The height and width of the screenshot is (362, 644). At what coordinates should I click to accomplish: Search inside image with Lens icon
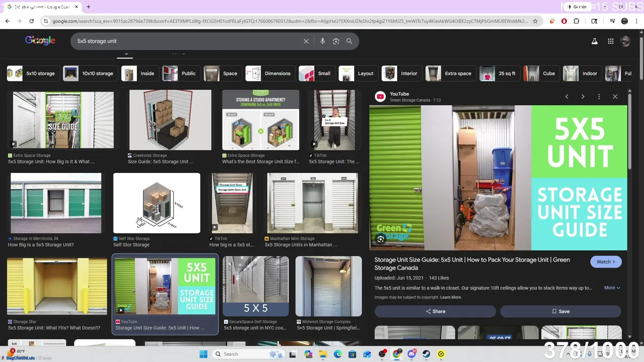tap(381, 239)
